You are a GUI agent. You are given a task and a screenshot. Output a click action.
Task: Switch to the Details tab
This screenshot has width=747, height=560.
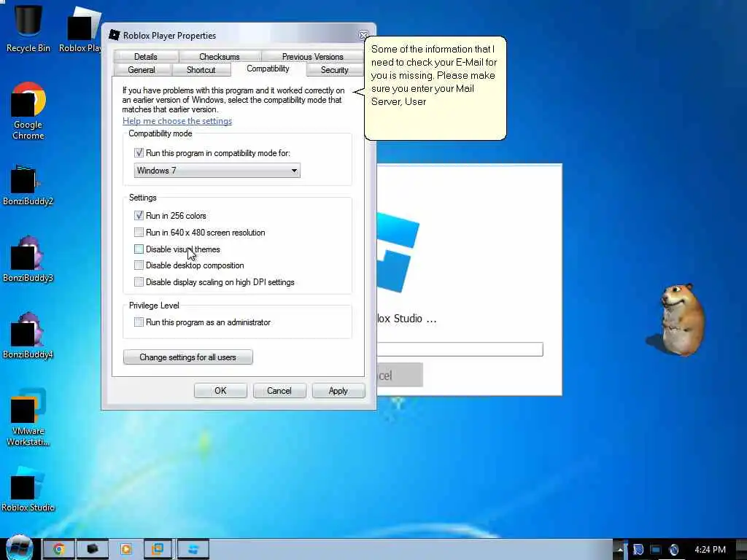(145, 57)
